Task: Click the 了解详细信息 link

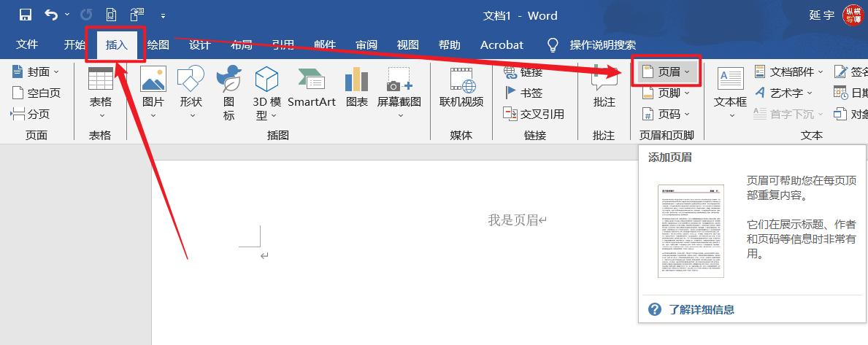Action: 702,309
